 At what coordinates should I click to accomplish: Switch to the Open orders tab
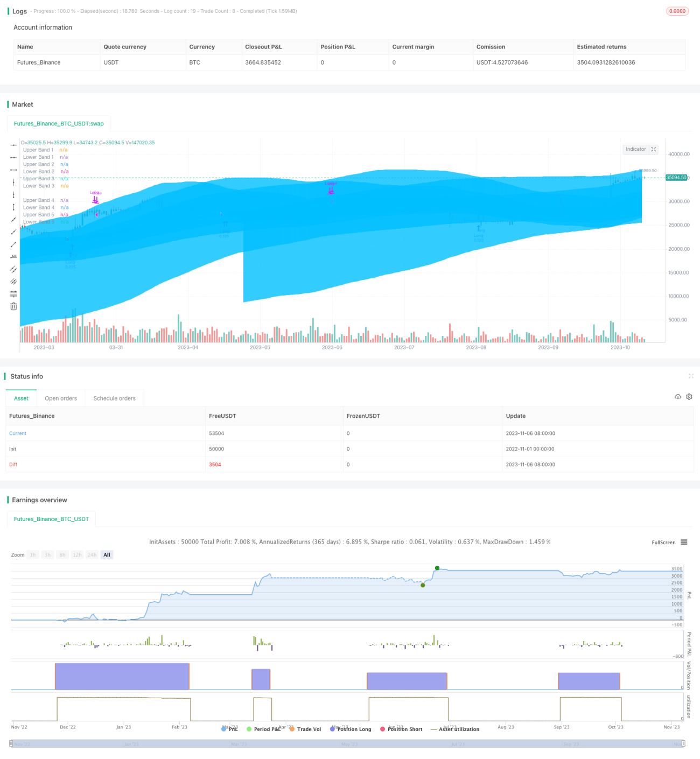pyautogui.click(x=61, y=398)
